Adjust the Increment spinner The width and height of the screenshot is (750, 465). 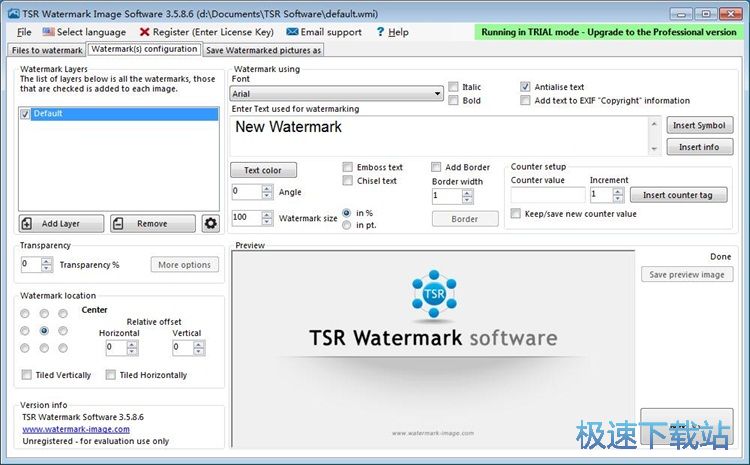618,195
